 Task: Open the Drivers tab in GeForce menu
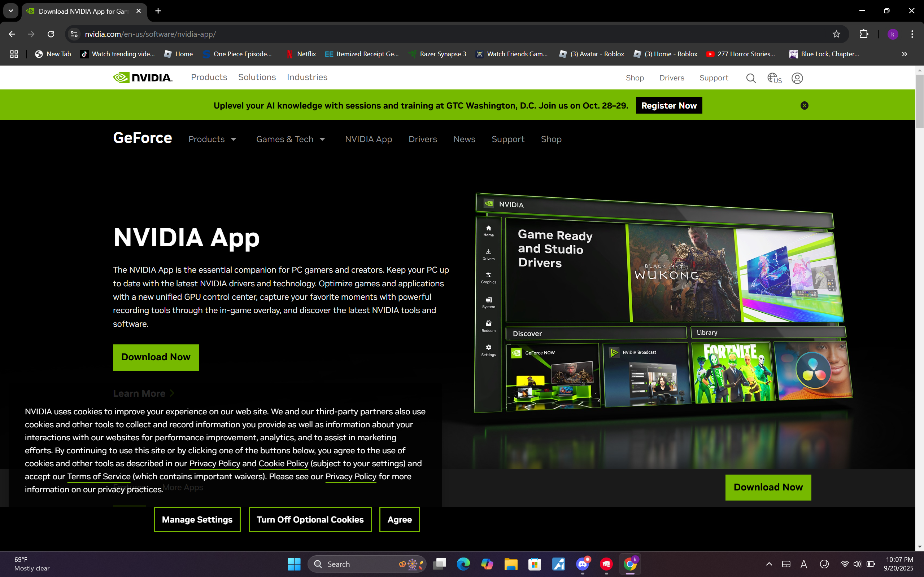coord(422,139)
